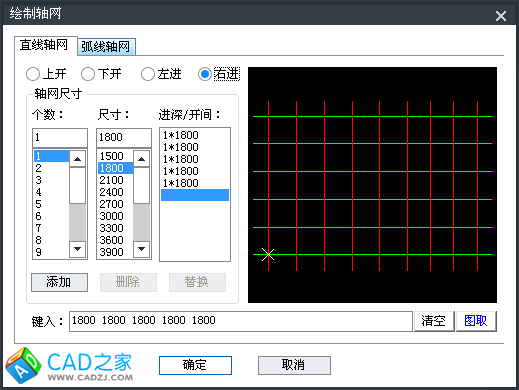Select the 下开 radio button
Image resolution: width=519 pixels, height=390 pixels.
(x=88, y=74)
